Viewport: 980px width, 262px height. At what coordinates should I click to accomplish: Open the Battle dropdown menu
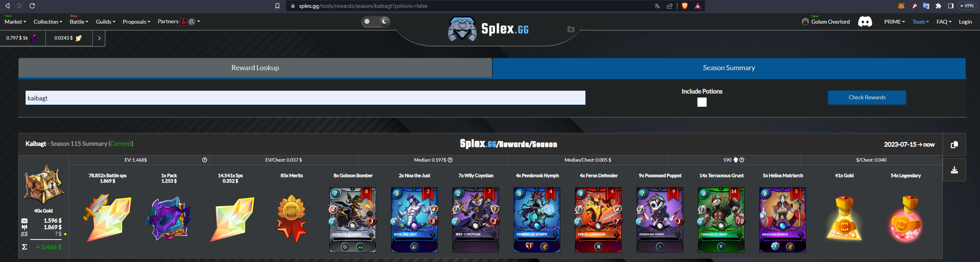pos(79,22)
